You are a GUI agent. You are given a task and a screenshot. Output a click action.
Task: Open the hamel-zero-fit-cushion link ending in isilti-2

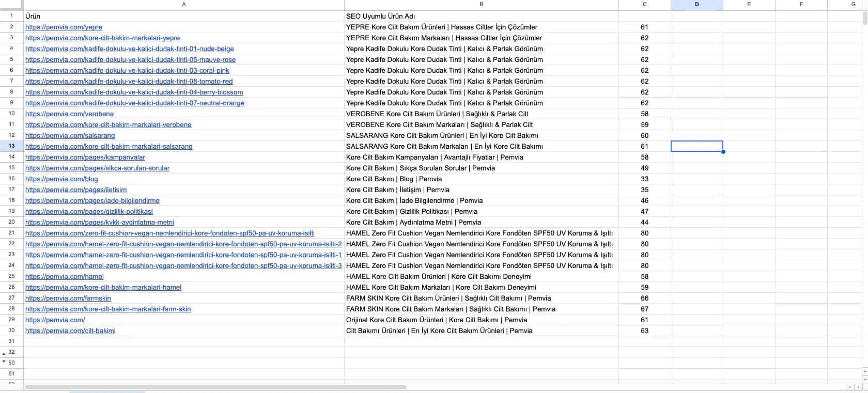(x=183, y=244)
